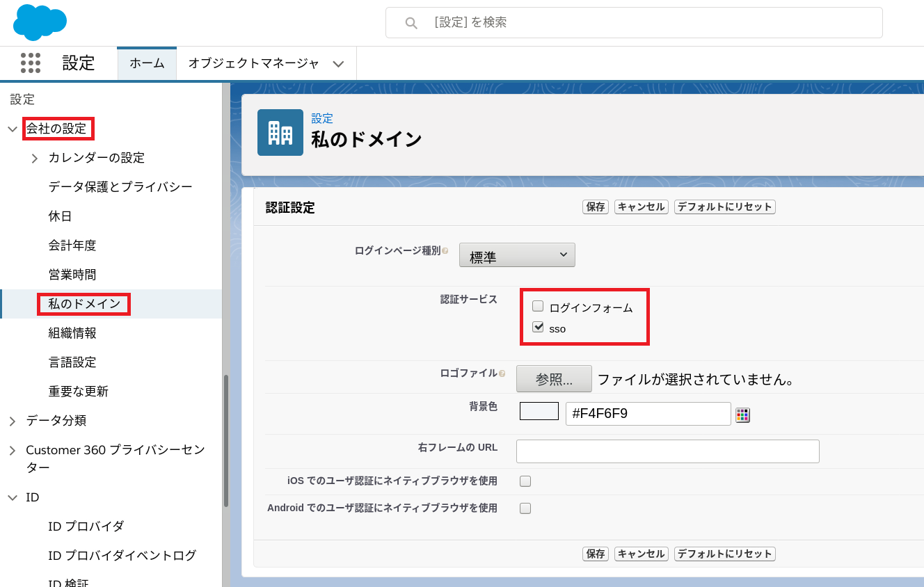
Task: Click the 設定 breadcrumb link above 私のドメイン
Action: click(x=322, y=119)
